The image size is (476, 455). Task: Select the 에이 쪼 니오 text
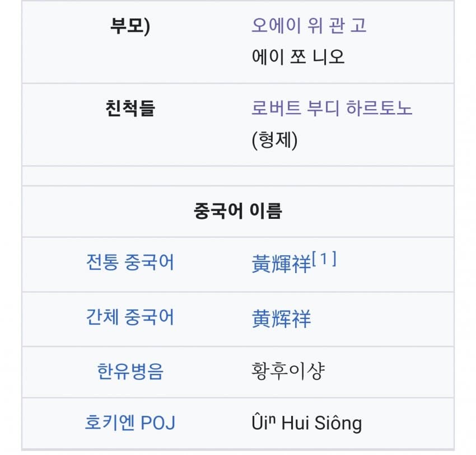click(297, 57)
